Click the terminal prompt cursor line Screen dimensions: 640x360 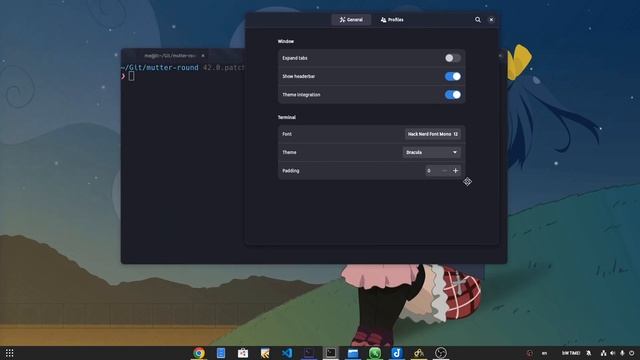point(131,76)
